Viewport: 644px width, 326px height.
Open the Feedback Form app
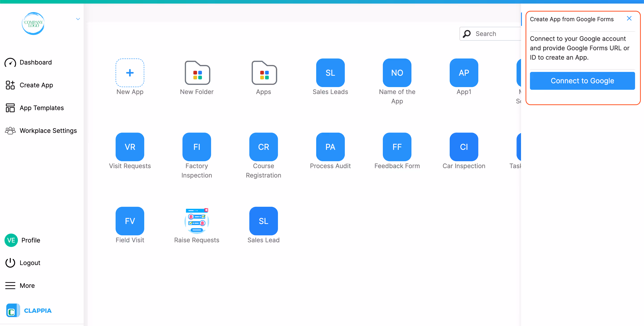[x=397, y=147]
